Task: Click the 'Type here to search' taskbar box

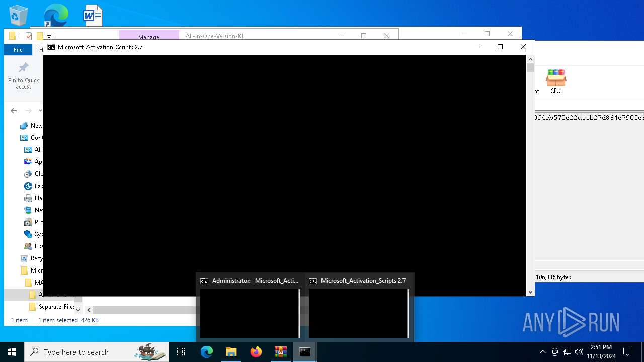Action: [97, 352]
